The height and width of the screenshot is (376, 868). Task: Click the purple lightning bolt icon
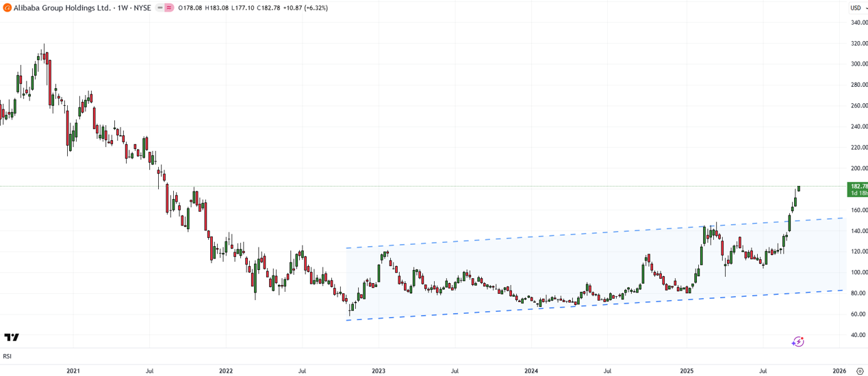pos(797,341)
